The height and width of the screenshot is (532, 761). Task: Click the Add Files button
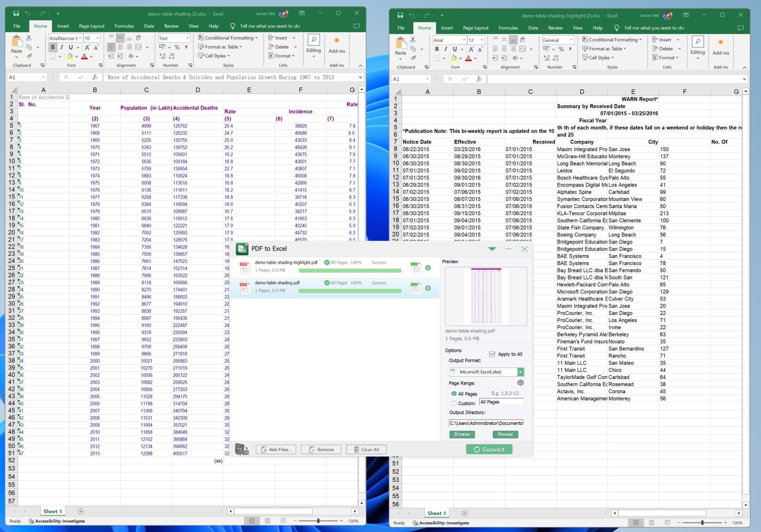tap(276, 449)
